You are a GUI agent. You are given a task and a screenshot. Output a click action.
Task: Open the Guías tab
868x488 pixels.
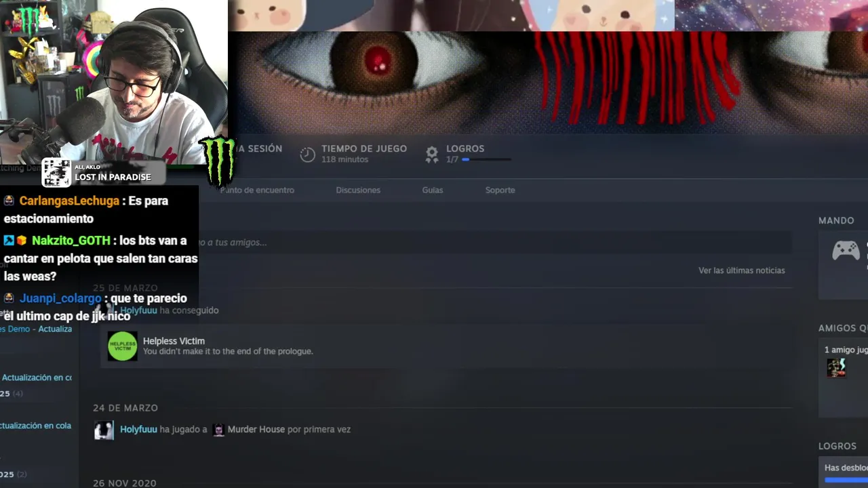click(433, 190)
